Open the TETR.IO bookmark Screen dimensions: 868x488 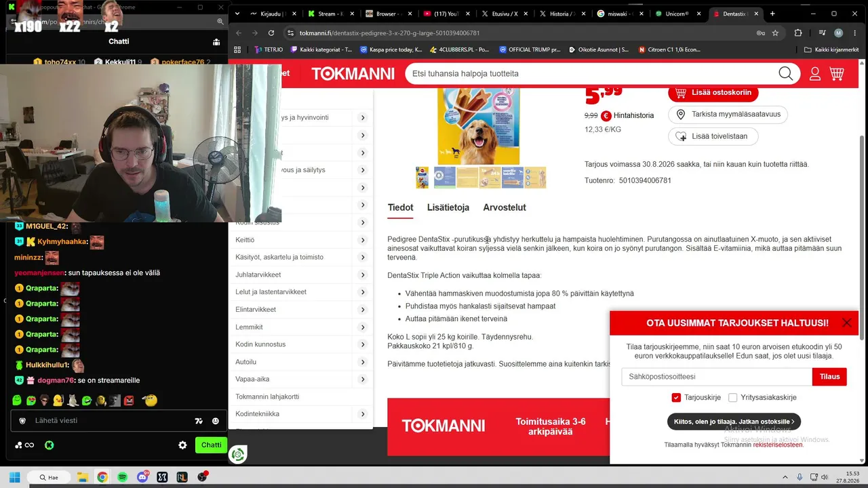click(269, 49)
